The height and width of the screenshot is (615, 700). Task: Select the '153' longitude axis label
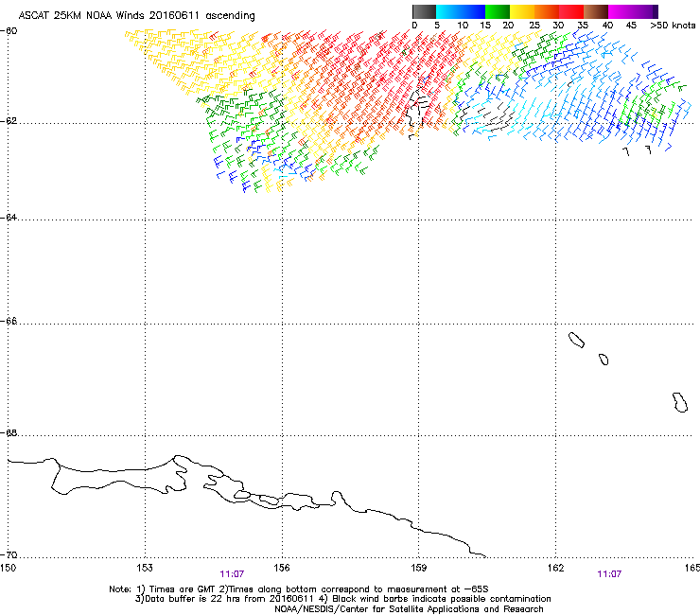145,568
